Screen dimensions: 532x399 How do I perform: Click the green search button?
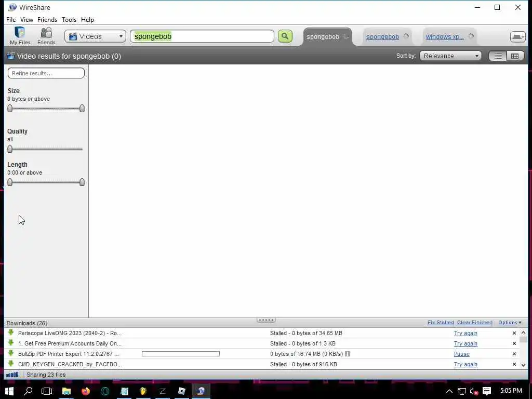click(x=285, y=36)
